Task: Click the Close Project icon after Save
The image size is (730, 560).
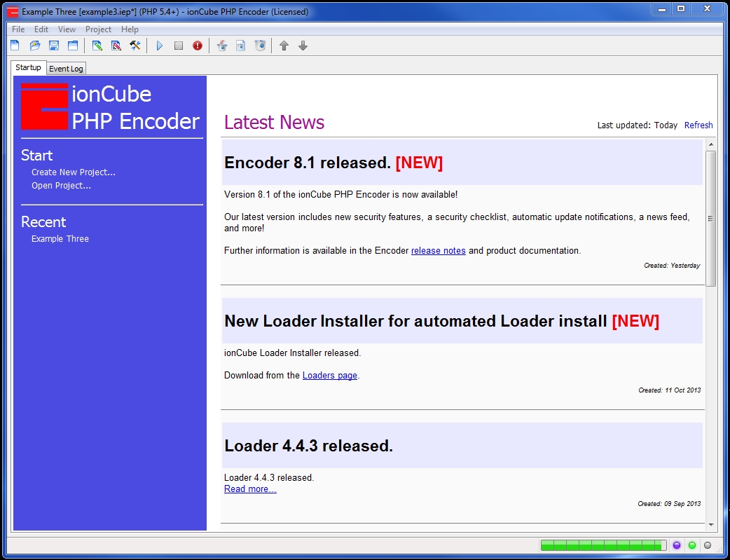Action: point(73,46)
